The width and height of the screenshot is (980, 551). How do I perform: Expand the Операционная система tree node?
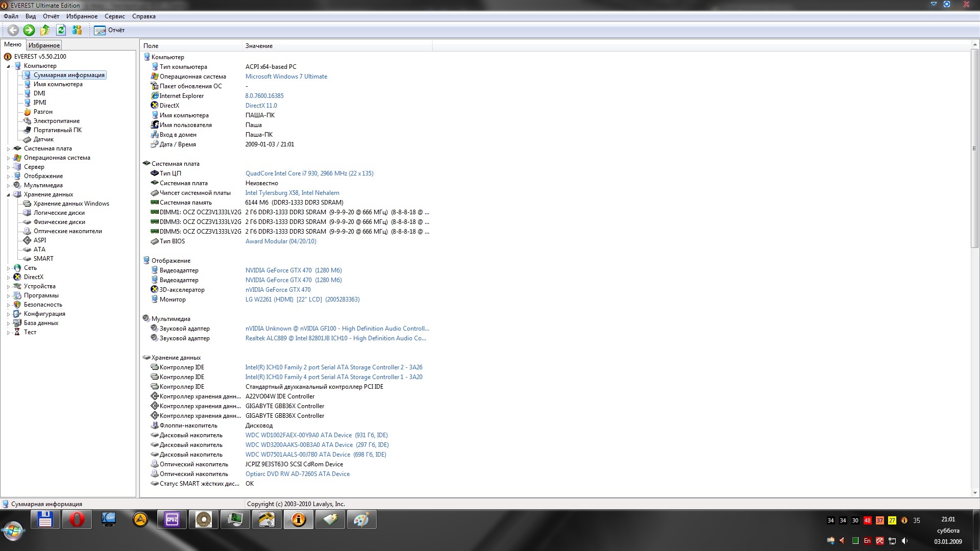click(x=8, y=158)
